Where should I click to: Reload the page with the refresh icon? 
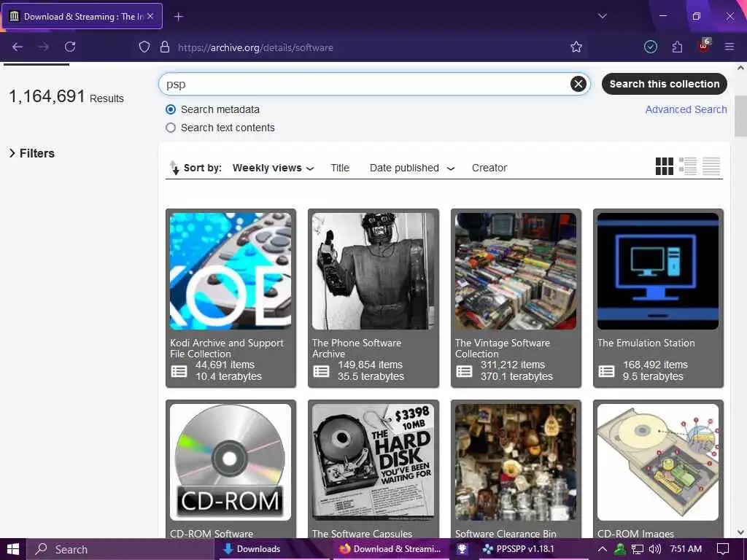70,47
